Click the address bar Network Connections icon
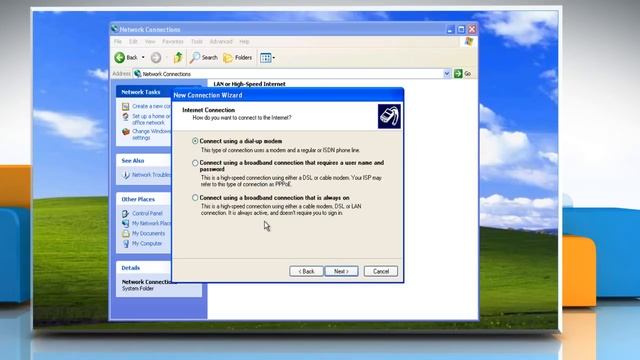This screenshot has height=360, width=640. tap(138, 74)
